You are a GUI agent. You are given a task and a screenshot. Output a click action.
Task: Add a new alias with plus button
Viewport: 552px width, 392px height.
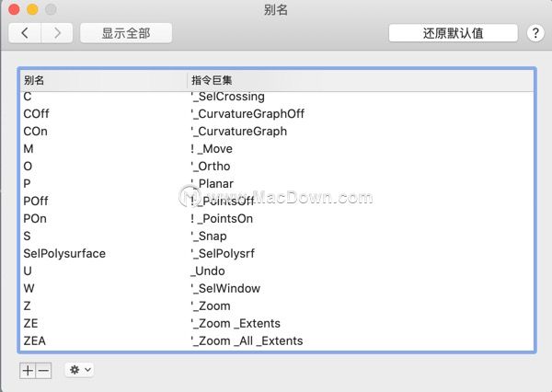tap(28, 371)
